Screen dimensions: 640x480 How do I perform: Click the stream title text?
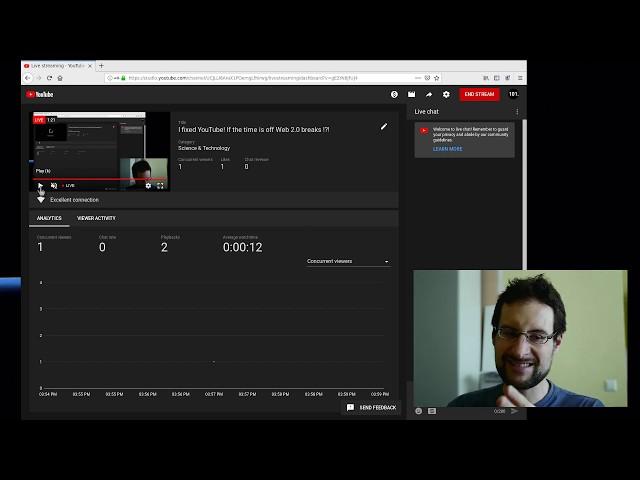(253, 130)
